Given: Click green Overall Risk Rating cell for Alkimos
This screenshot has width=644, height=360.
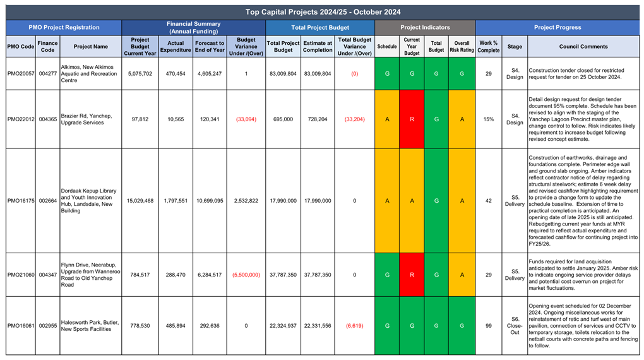Looking at the screenshot, I should coord(462,74).
